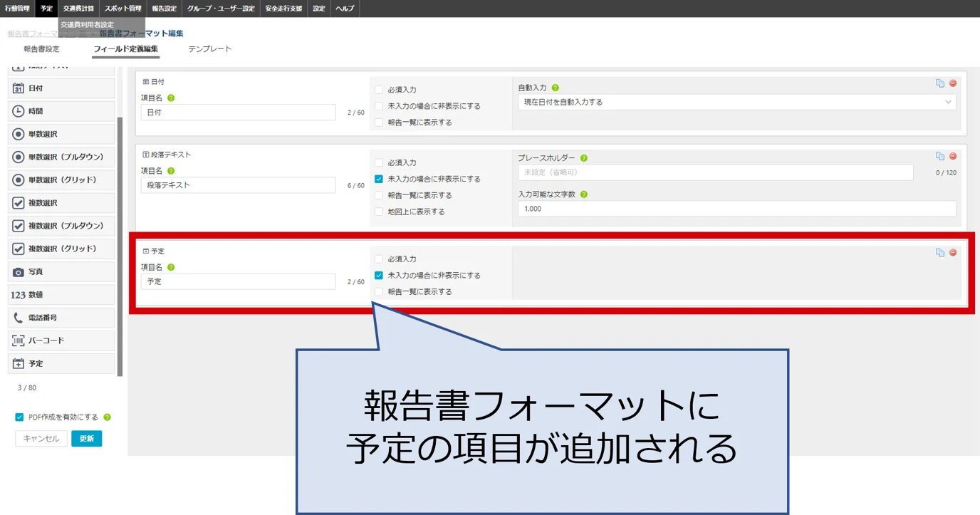
Task: Add 複数選択（グリッド） field from sidebar
Action: coord(61,249)
